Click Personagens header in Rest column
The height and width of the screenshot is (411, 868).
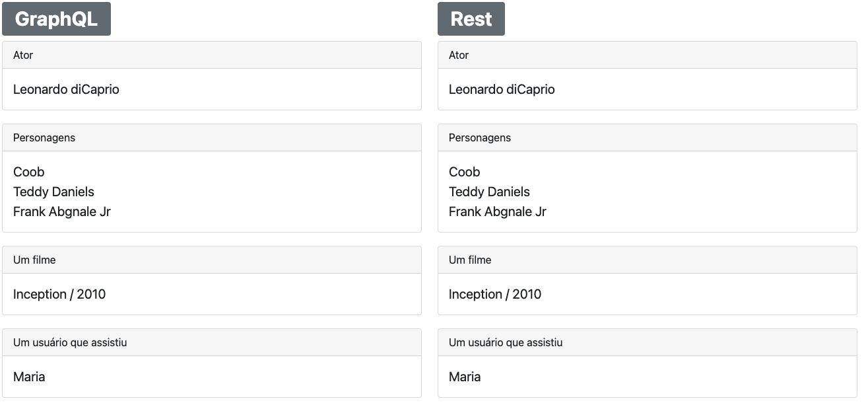click(x=480, y=138)
